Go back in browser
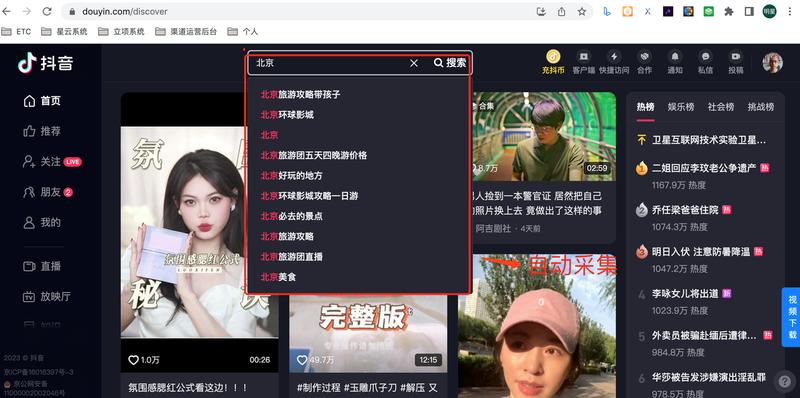The image size is (800, 398). [x=7, y=11]
